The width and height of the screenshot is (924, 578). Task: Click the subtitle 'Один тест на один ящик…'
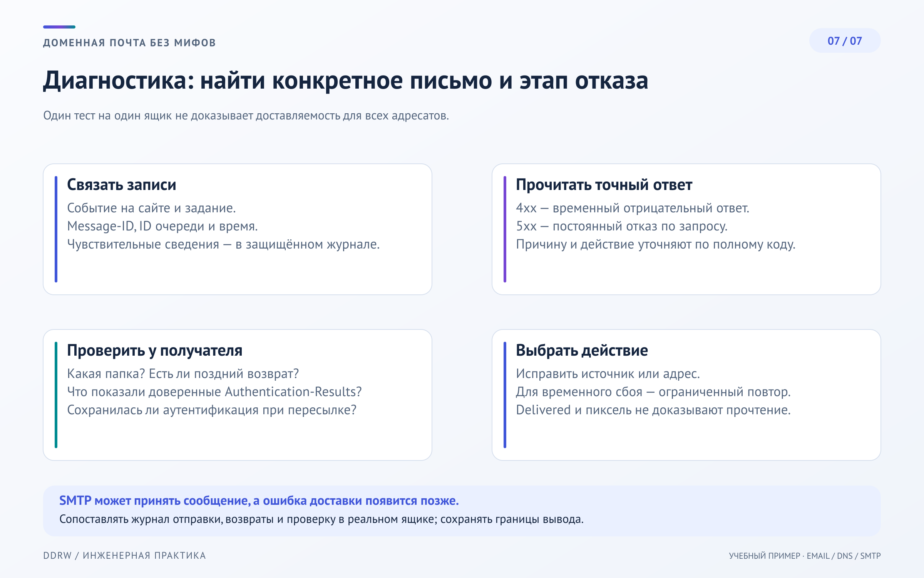pos(246,115)
